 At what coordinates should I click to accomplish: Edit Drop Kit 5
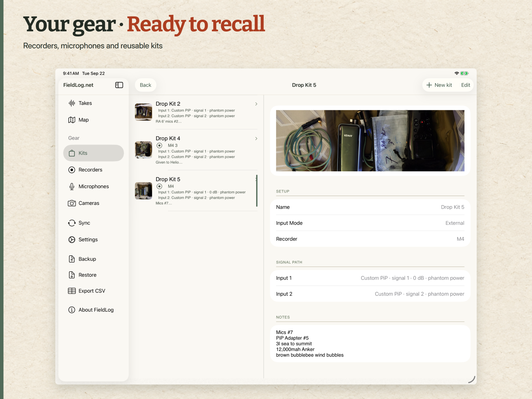pos(465,85)
